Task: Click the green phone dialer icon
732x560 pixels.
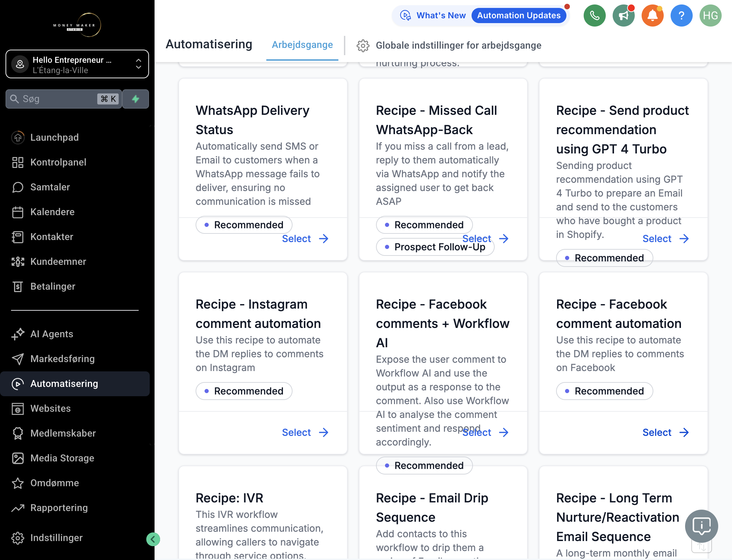Action: point(594,16)
